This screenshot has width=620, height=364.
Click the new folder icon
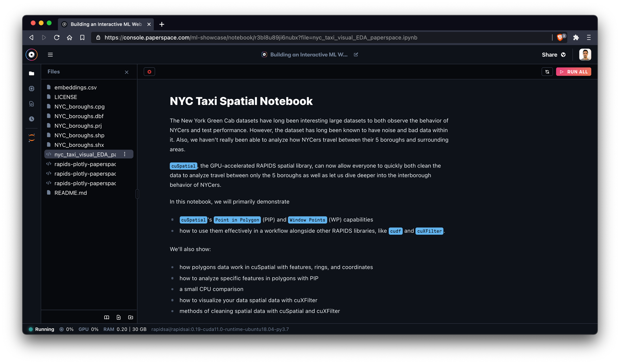[x=131, y=318]
